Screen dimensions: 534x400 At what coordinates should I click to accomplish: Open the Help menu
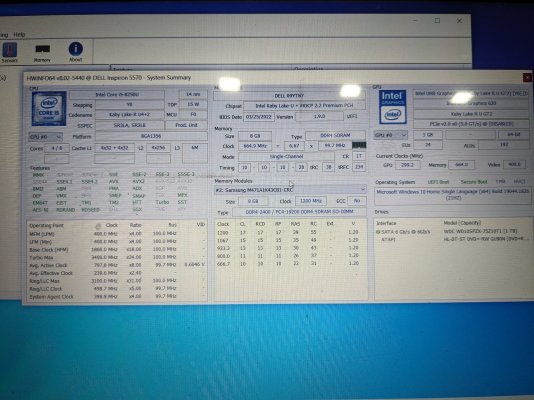click(19, 34)
